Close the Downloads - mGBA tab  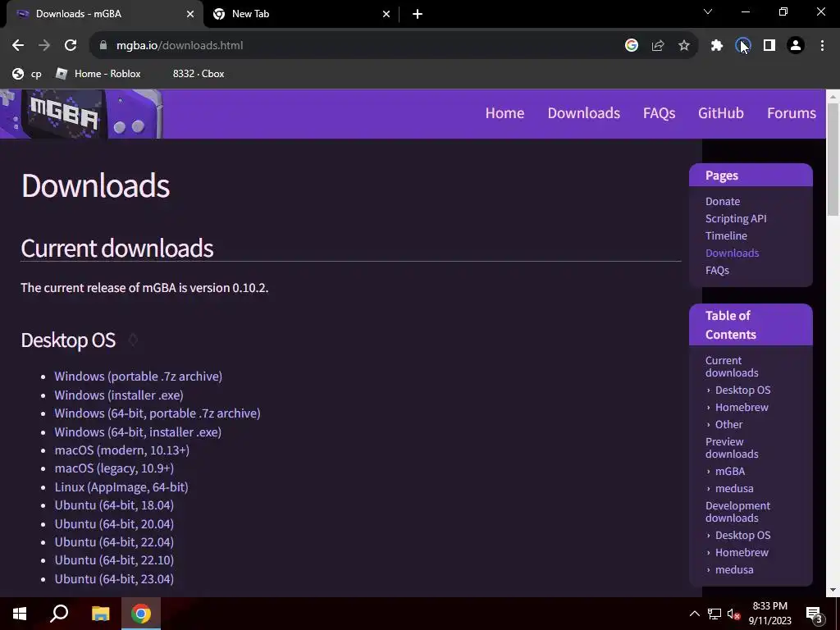click(x=190, y=14)
